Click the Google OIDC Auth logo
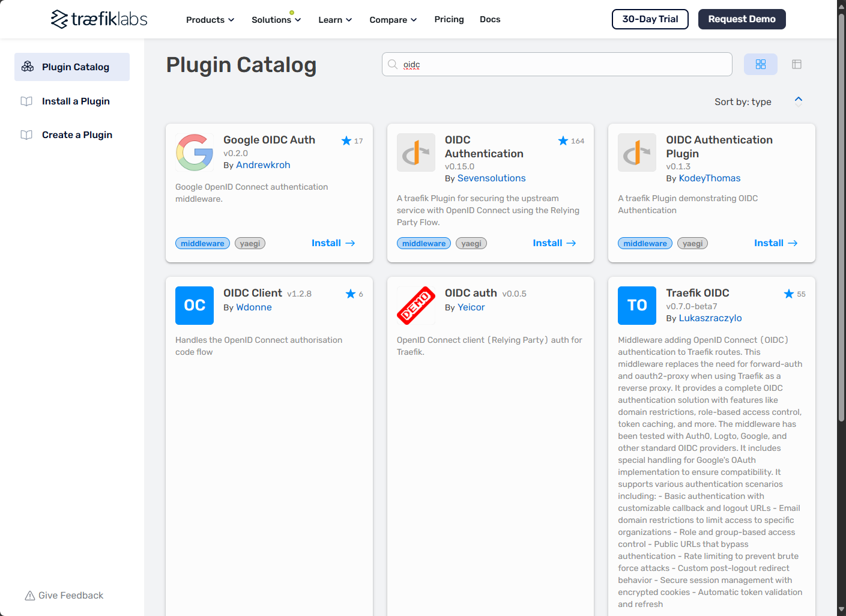846x616 pixels. pos(195,152)
